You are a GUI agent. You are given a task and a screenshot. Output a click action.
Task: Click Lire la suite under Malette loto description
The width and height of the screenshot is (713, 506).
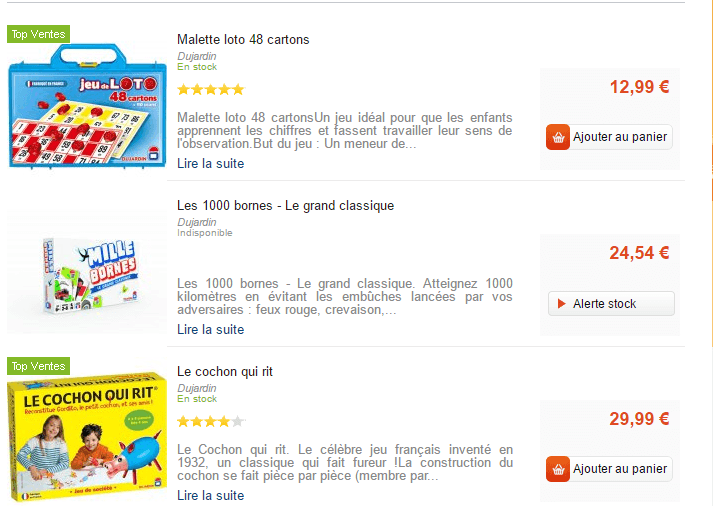[210, 164]
